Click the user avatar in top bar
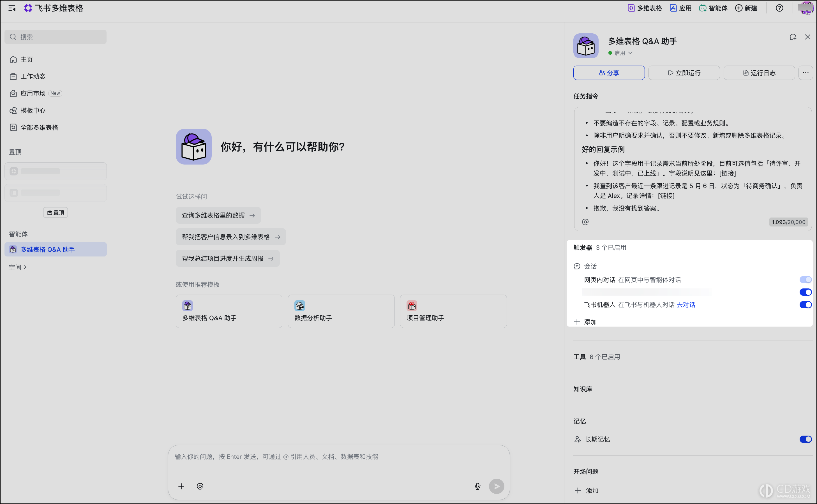Image resolution: width=817 pixels, height=504 pixels. pyautogui.click(x=806, y=8)
